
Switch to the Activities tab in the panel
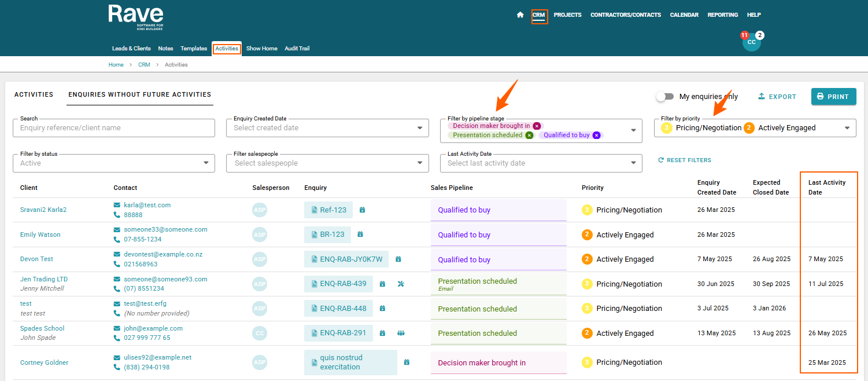34,94
